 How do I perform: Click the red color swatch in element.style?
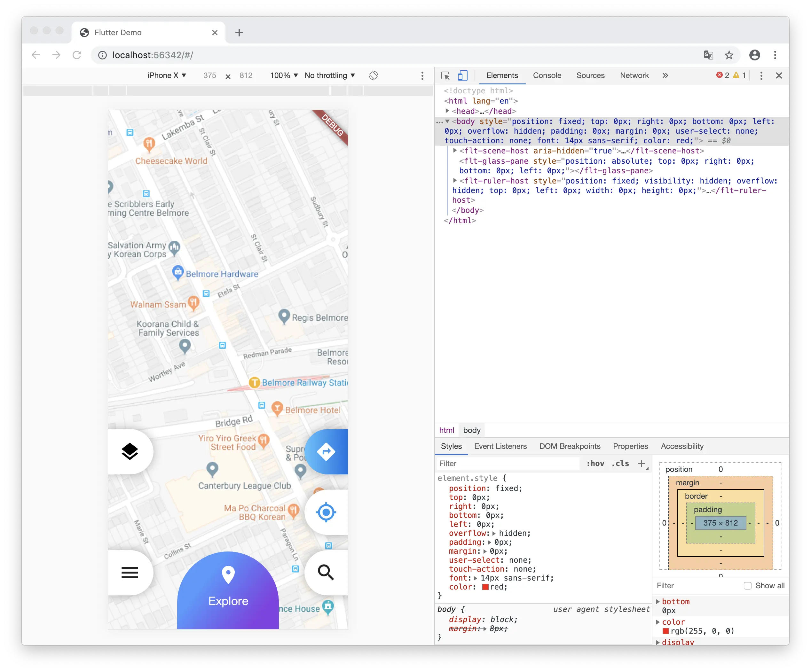485,587
